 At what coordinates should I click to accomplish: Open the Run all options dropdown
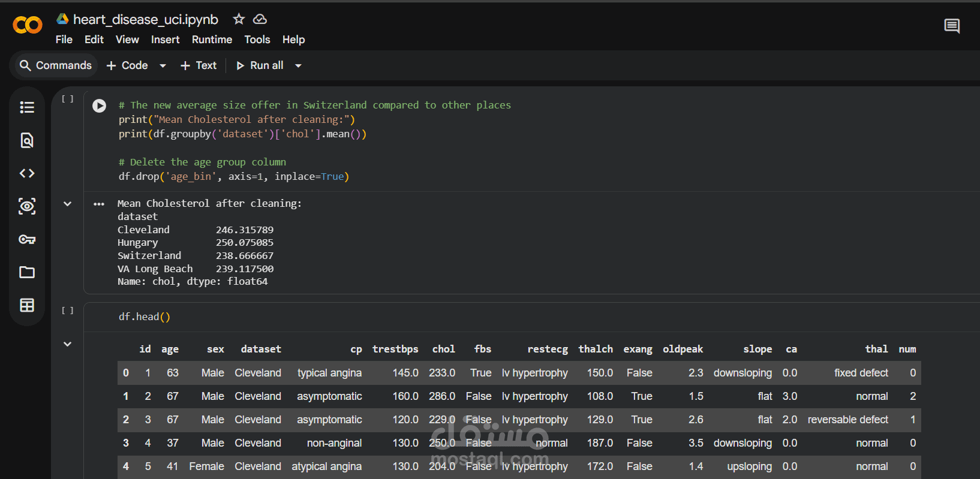(298, 65)
